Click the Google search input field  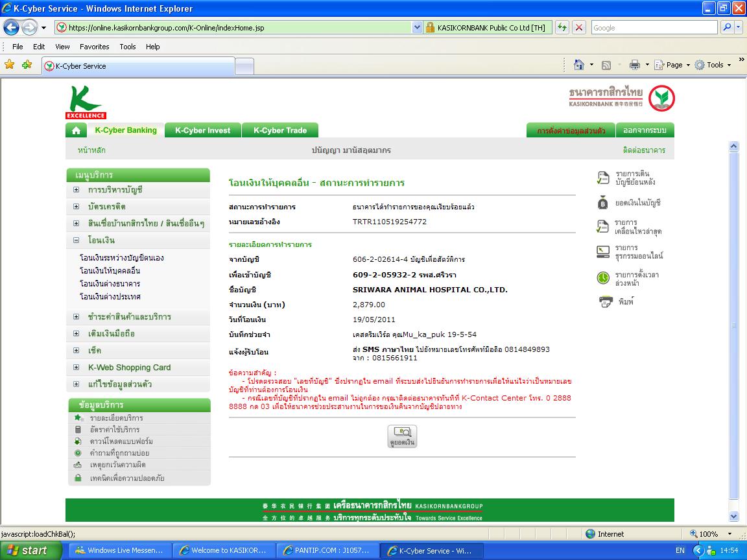[x=654, y=28]
